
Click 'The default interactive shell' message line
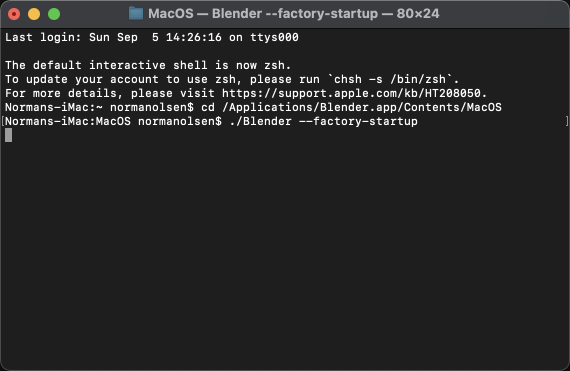[x=148, y=65]
